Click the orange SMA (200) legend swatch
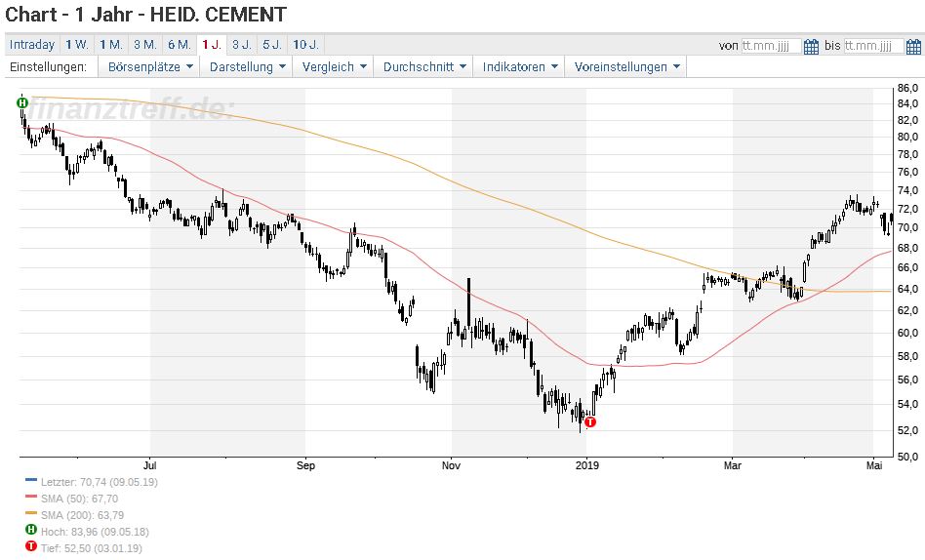 click(x=31, y=513)
